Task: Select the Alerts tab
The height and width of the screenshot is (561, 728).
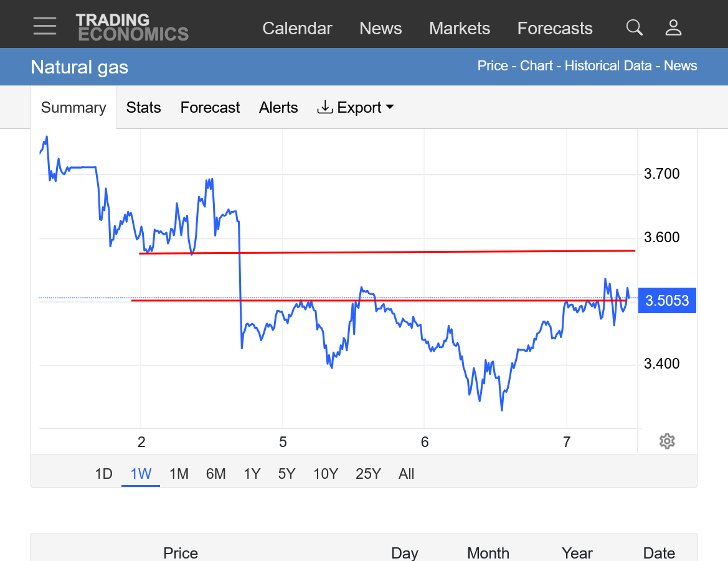Action: pyautogui.click(x=278, y=108)
